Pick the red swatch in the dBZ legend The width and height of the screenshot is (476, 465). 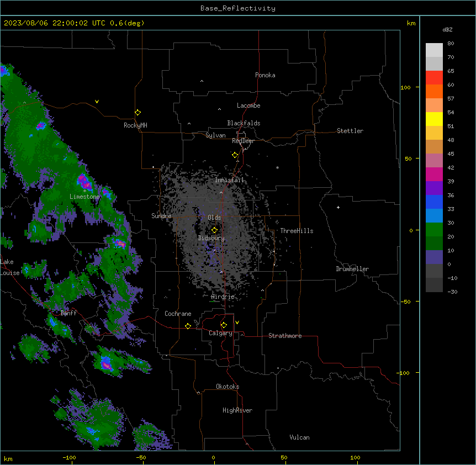pyautogui.click(x=434, y=78)
